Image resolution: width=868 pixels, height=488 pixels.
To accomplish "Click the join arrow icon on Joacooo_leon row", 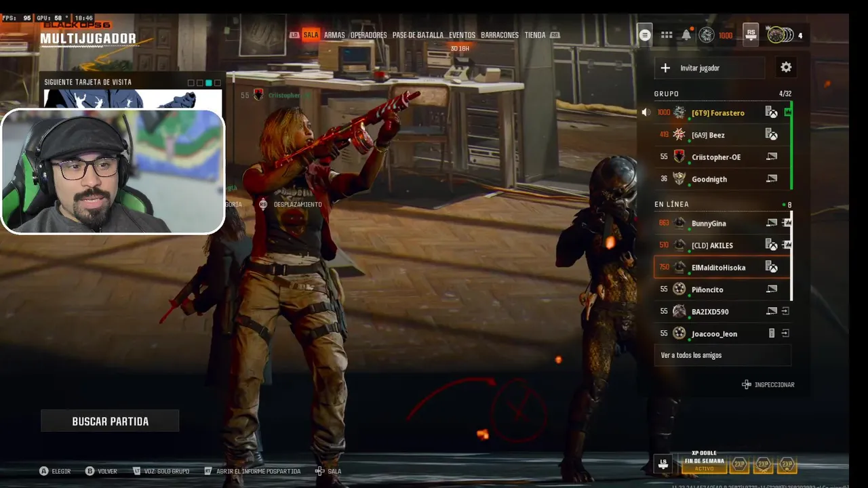I will pos(785,333).
